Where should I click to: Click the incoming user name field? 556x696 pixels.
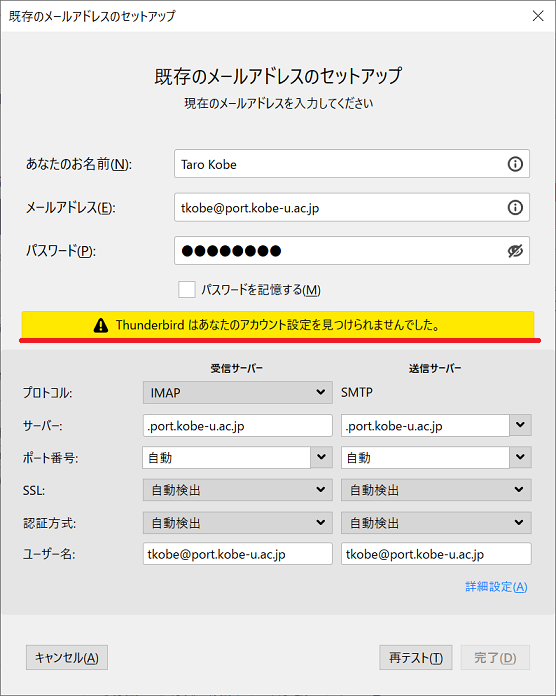tap(237, 554)
